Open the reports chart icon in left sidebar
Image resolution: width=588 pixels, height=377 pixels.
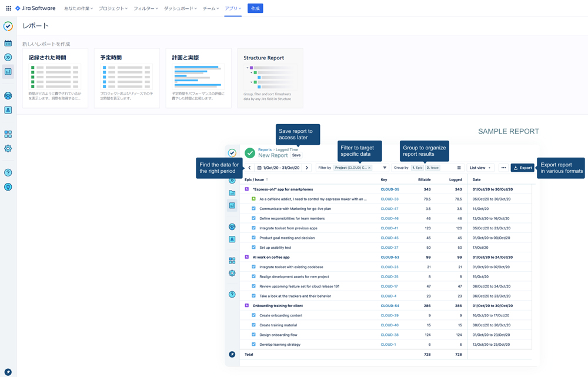coord(8,72)
